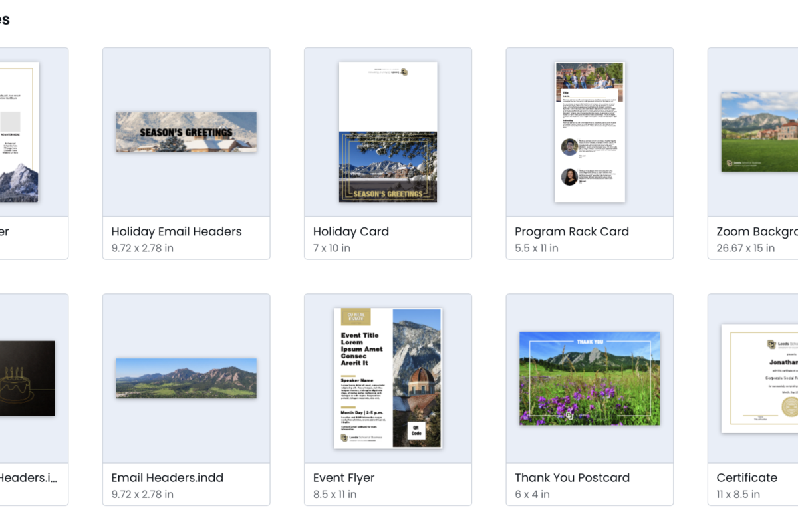Open the Holiday Card template preview
Viewport: 798px width, 532px height.
pos(388,132)
